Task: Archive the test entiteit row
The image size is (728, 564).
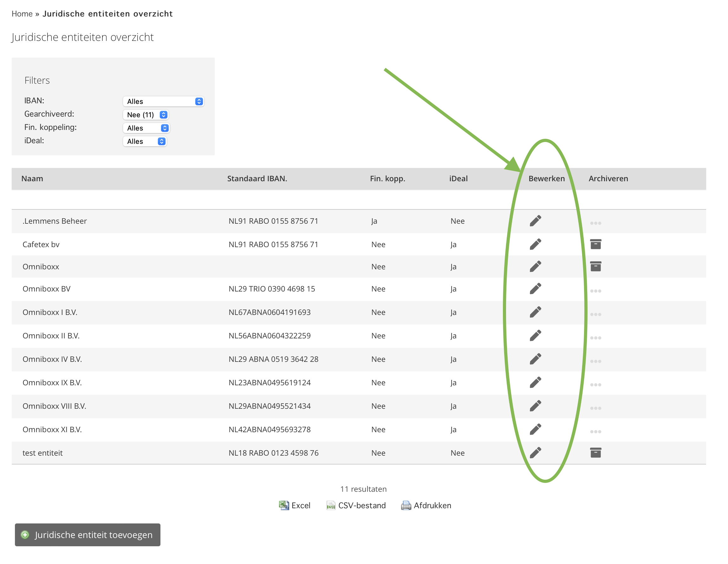Action: [x=595, y=453]
